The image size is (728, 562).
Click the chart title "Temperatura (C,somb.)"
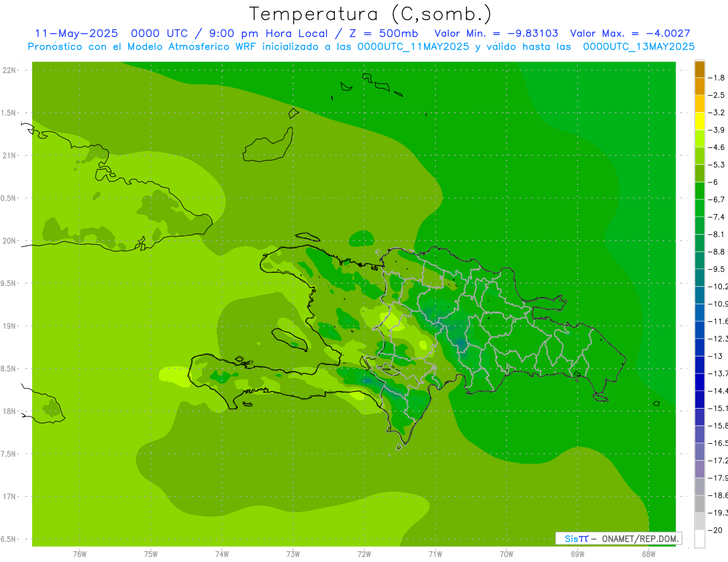point(371,14)
